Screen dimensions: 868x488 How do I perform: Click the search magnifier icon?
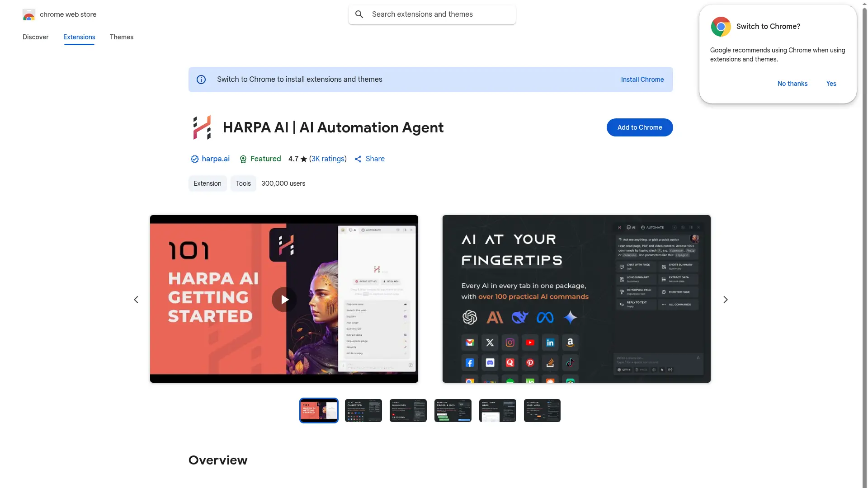[359, 14]
